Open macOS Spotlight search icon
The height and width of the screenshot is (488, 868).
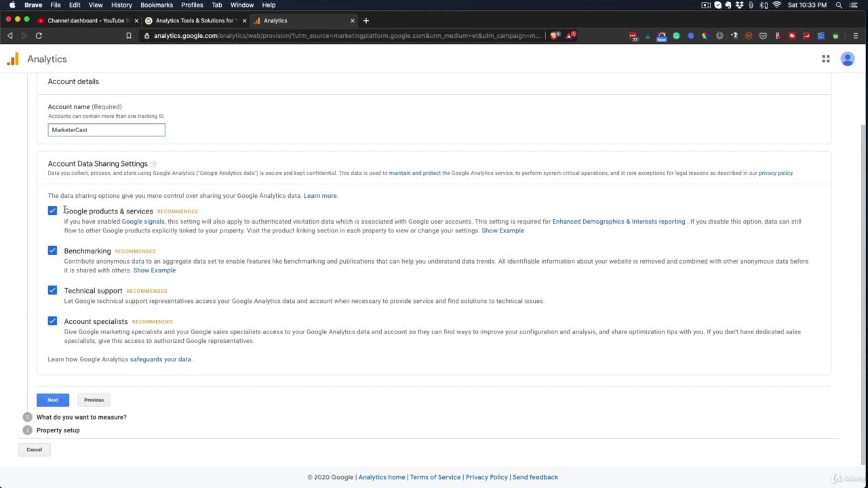(x=839, y=5)
